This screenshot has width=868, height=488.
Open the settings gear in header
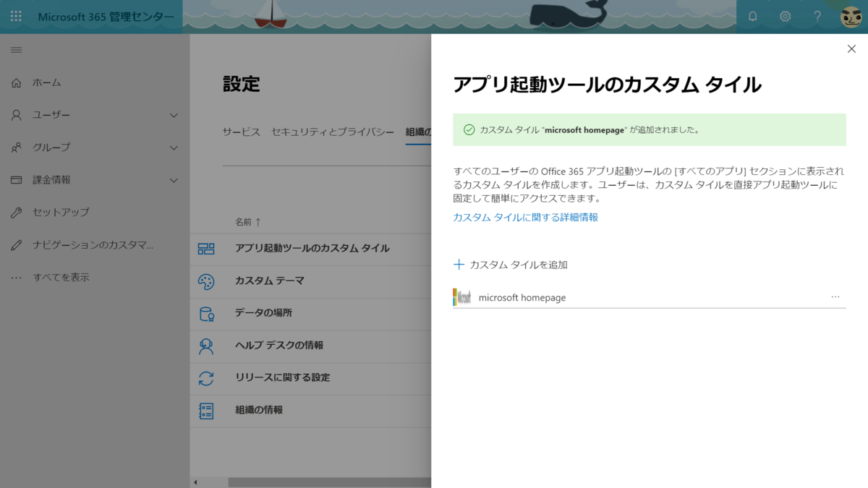point(785,16)
